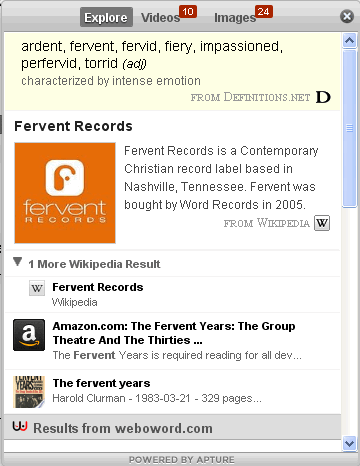
Task: Click the Wikipedia W icon beside From Wikipedia
Action: (x=322, y=223)
